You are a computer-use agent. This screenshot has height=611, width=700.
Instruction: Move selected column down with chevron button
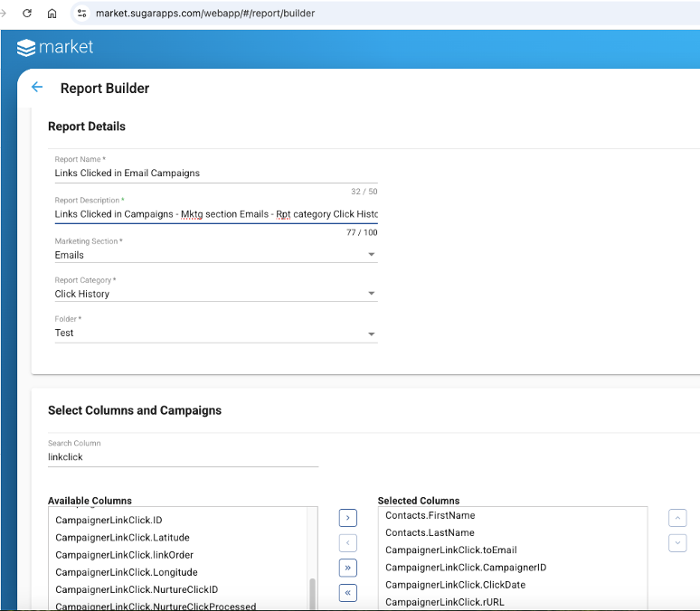(677, 543)
